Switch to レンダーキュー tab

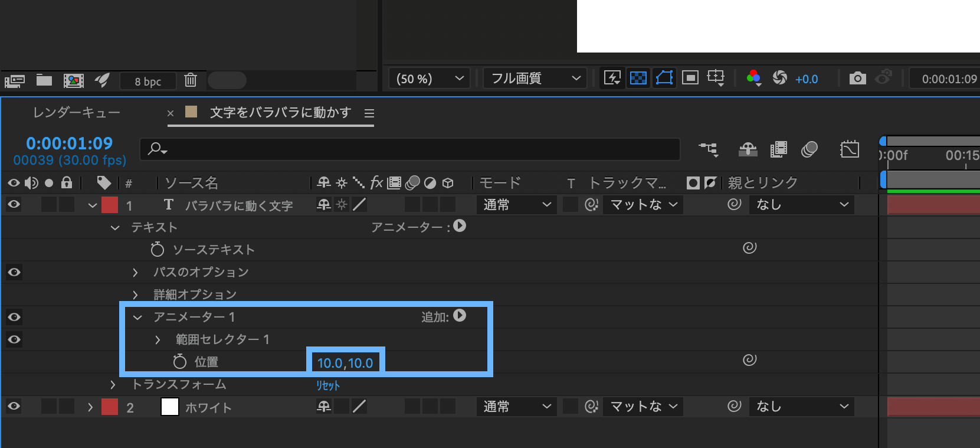pyautogui.click(x=77, y=112)
